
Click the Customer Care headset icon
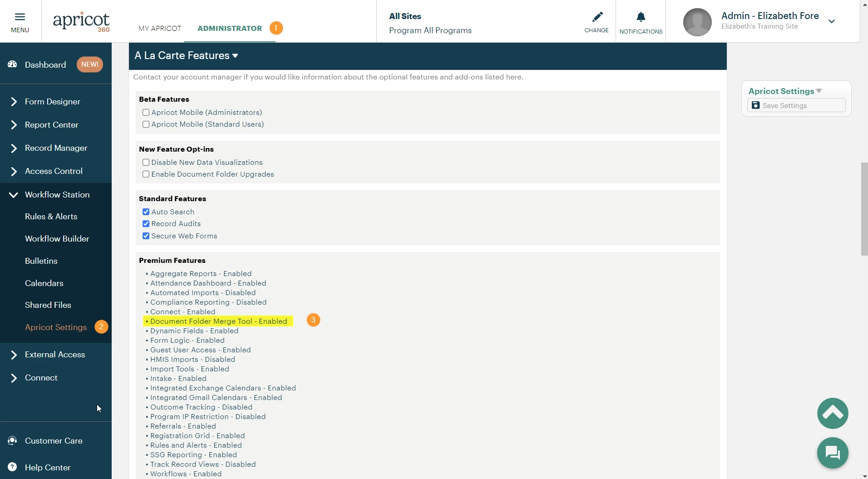point(12,440)
